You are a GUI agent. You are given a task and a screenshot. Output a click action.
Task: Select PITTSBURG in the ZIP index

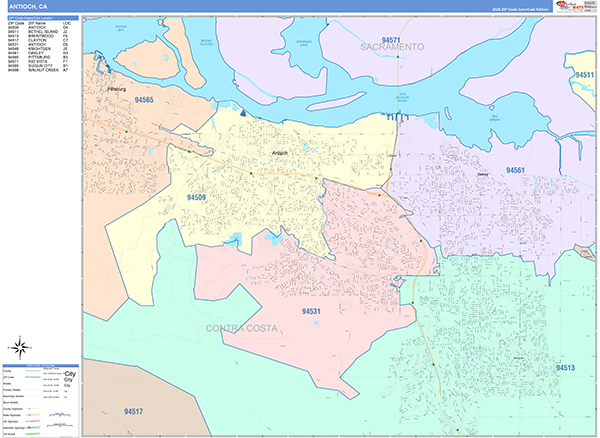tap(39, 57)
